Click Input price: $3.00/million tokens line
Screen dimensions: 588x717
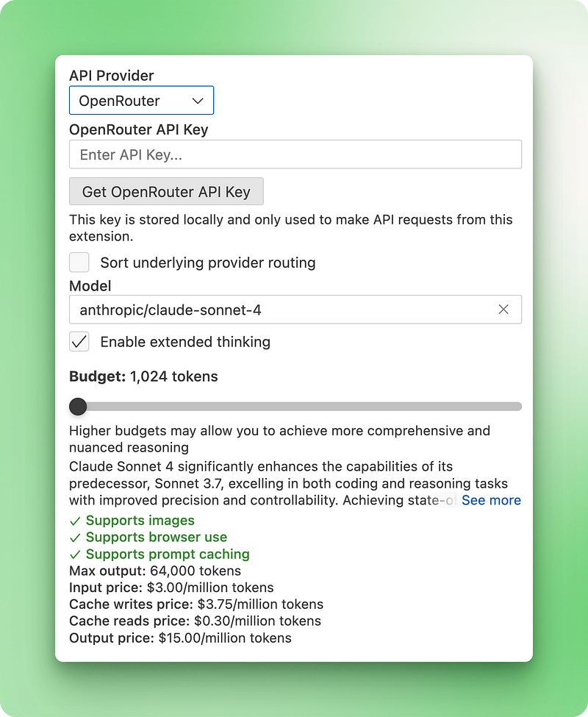171,587
